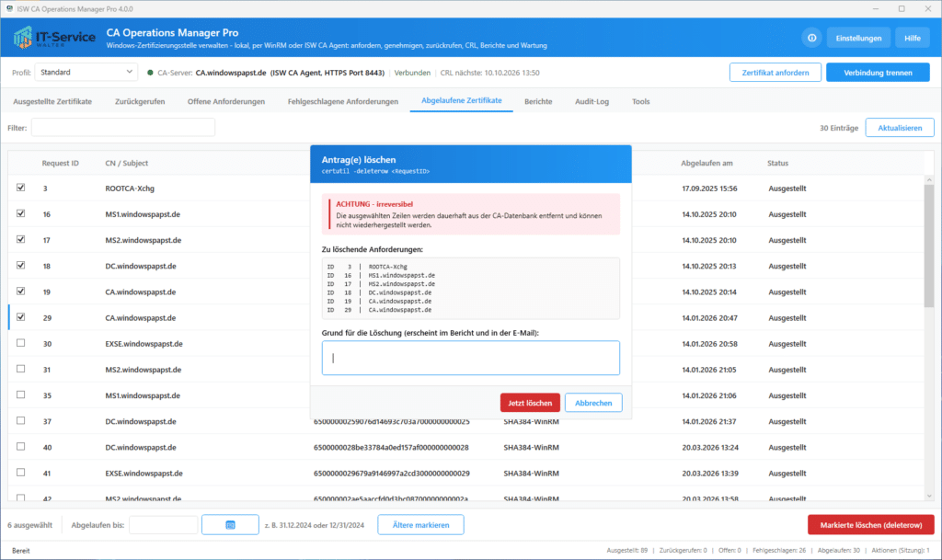Uncheck the checkbox for Request ID 3

pos(21,188)
